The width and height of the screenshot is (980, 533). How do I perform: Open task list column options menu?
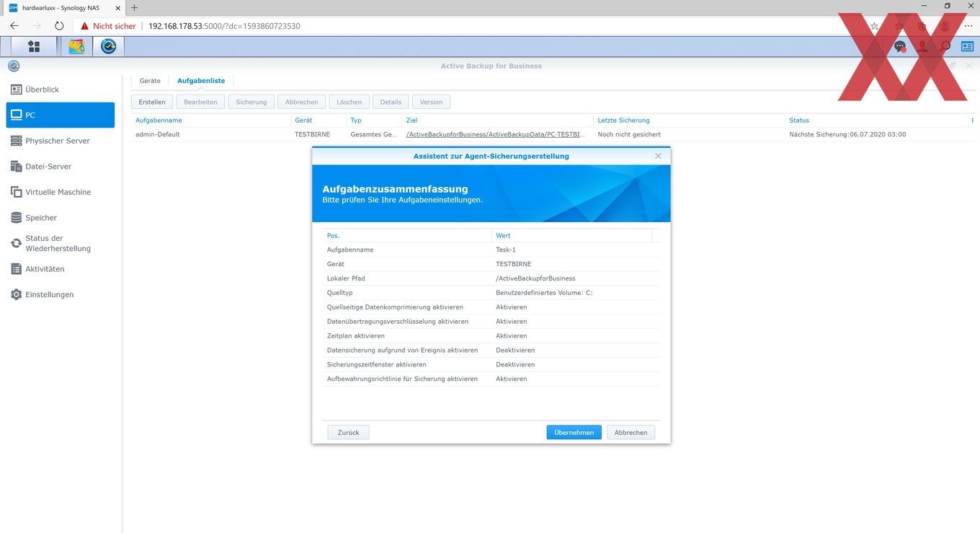coord(972,120)
